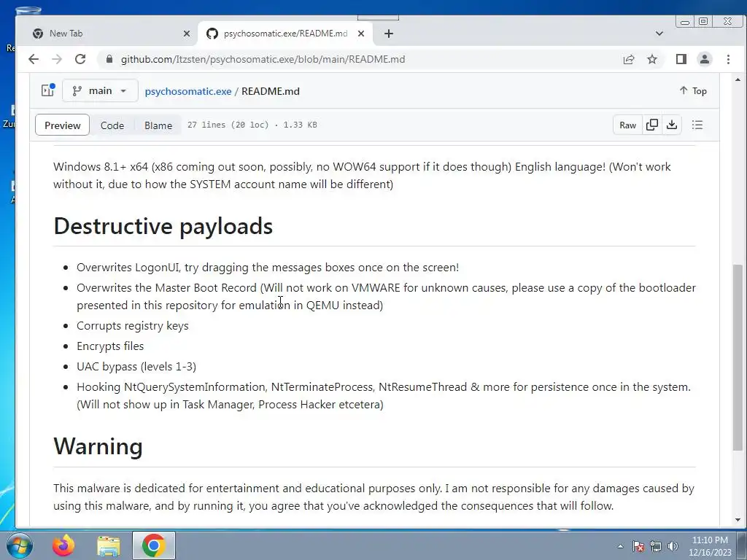The height and width of the screenshot is (560, 747).
Task: Click the 'Overwrites LogonUI' bullet line
Action: pyautogui.click(x=268, y=268)
